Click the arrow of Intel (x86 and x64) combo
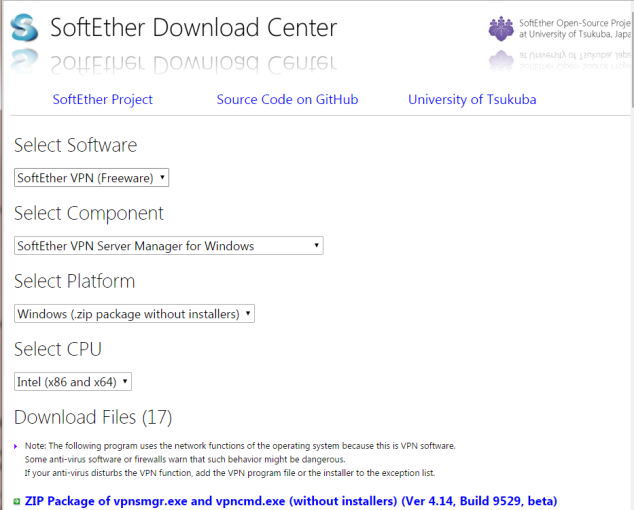Image resolution: width=634 pixels, height=510 pixels. pyautogui.click(x=125, y=381)
